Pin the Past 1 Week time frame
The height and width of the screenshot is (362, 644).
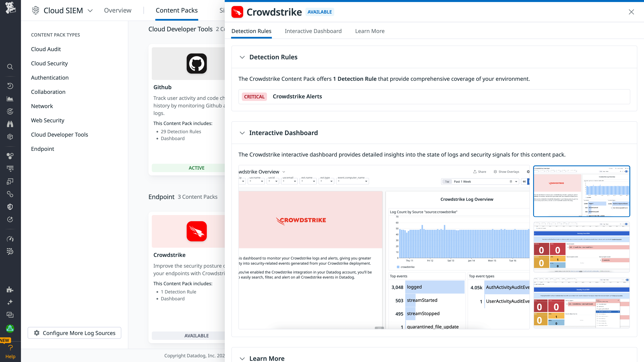pos(511,182)
